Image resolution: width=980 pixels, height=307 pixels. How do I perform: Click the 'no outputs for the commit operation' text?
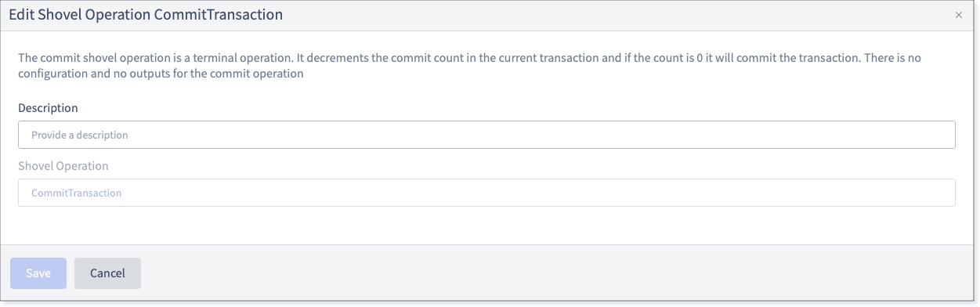point(213,74)
